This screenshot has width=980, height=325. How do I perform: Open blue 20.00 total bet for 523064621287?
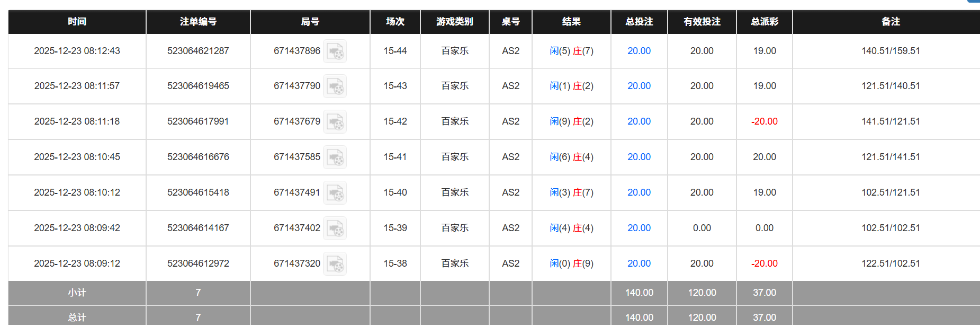point(639,51)
